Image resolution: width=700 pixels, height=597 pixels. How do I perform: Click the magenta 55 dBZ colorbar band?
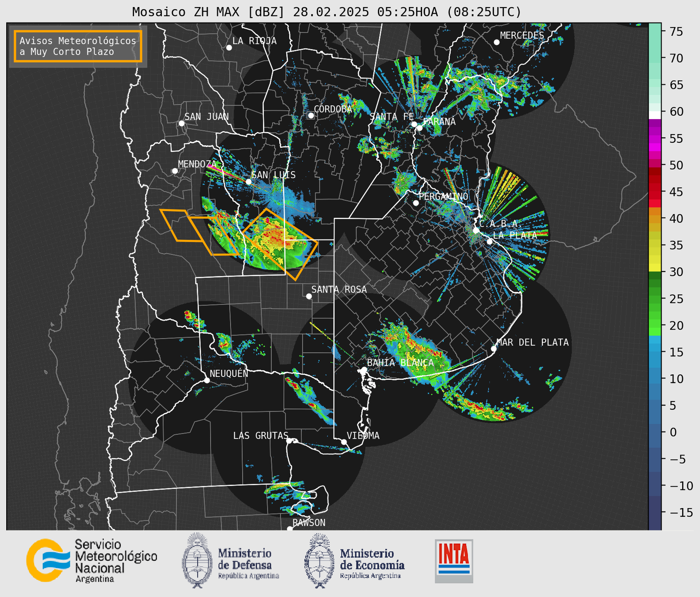(655, 138)
